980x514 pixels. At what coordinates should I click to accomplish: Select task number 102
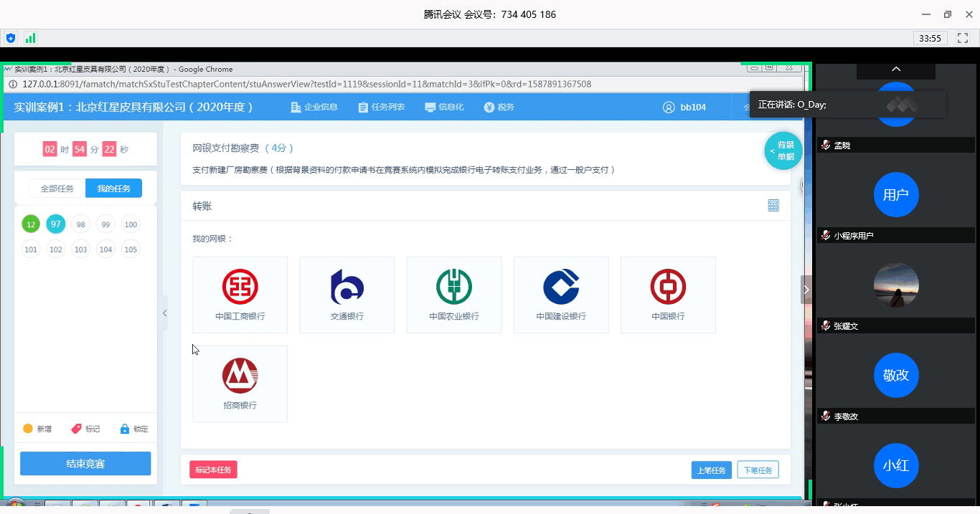pyautogui.click(x=56, y=249)
